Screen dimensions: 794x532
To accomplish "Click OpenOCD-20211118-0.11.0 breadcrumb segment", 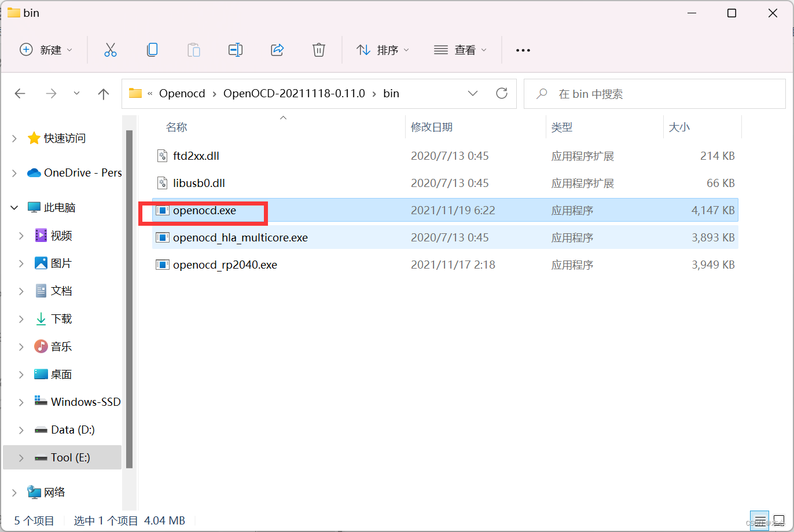I will [x=294, y=93].
